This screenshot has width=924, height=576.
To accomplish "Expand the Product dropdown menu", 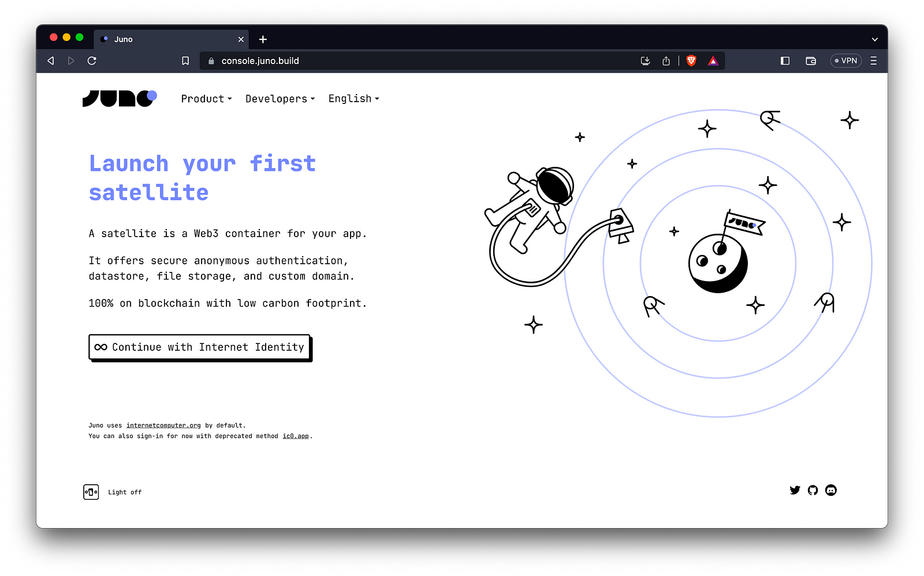I will (206, 99).
